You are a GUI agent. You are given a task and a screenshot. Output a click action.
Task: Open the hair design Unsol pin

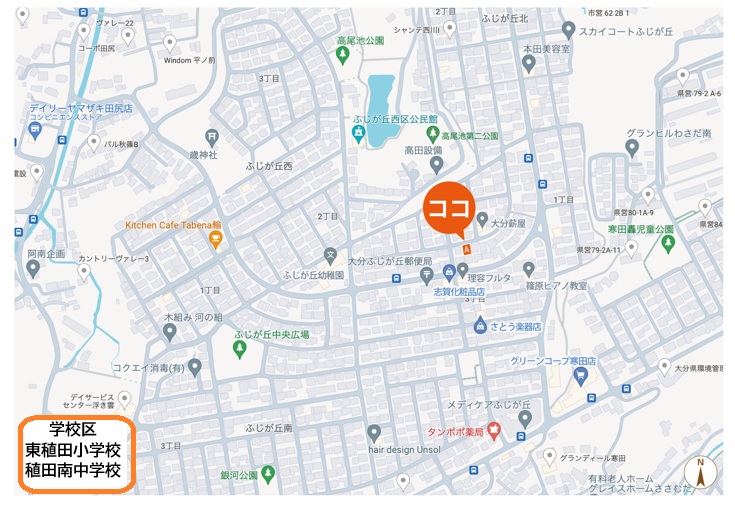click(x=374, y=434)
